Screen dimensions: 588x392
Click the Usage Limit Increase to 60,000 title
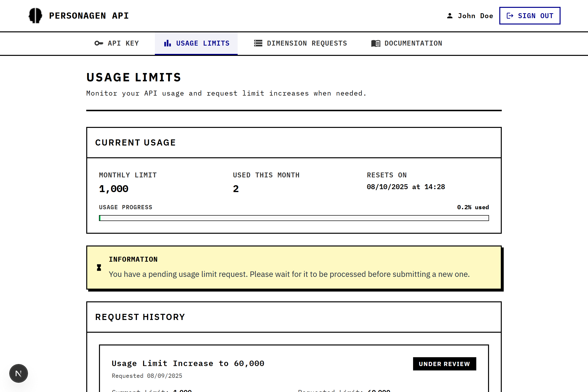coord(188,363)
